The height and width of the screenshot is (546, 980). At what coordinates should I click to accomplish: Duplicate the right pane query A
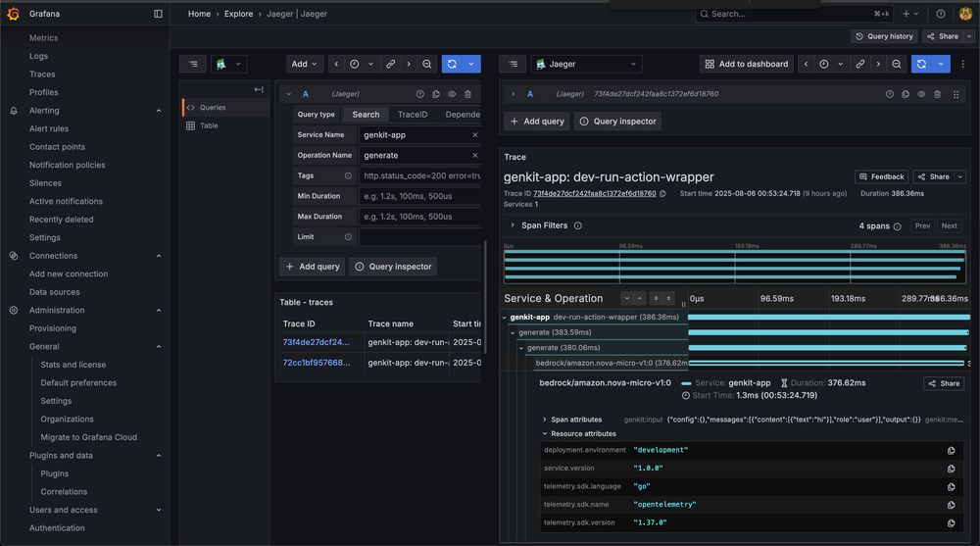905,94
